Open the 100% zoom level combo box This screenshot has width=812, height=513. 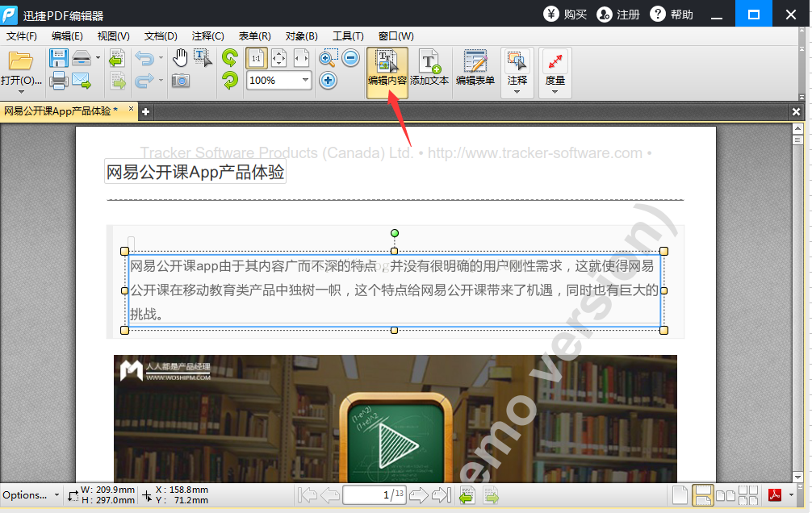[278, 81]
